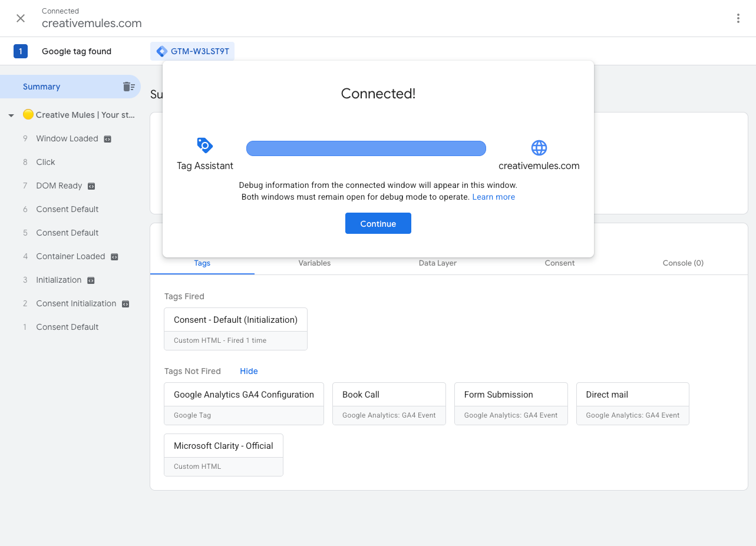The height and width of the screenshot is (546, 756).
Task: Click the code icon next to Window Loaded
Action: tap(107, 139)
